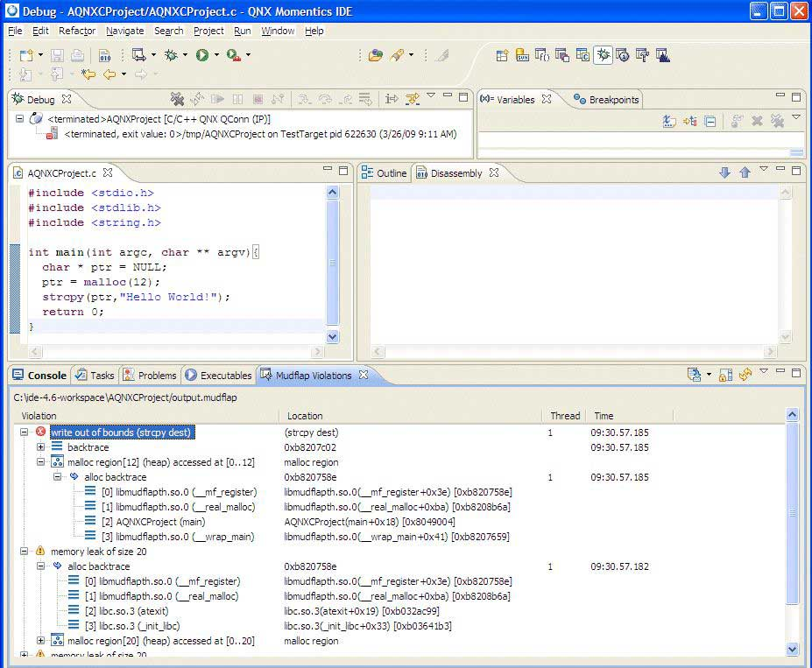Click the Violation column header

pos(39,416)
